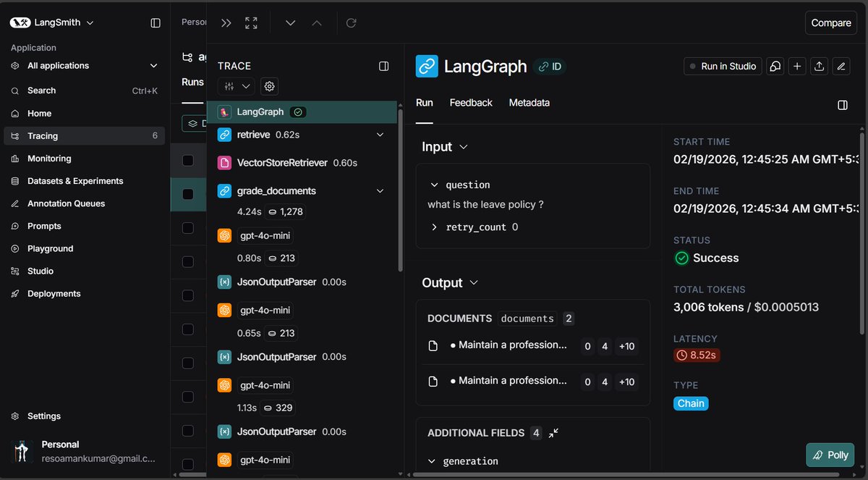
Task: Open Studio in the sidebar
Action: coord(84,271)
